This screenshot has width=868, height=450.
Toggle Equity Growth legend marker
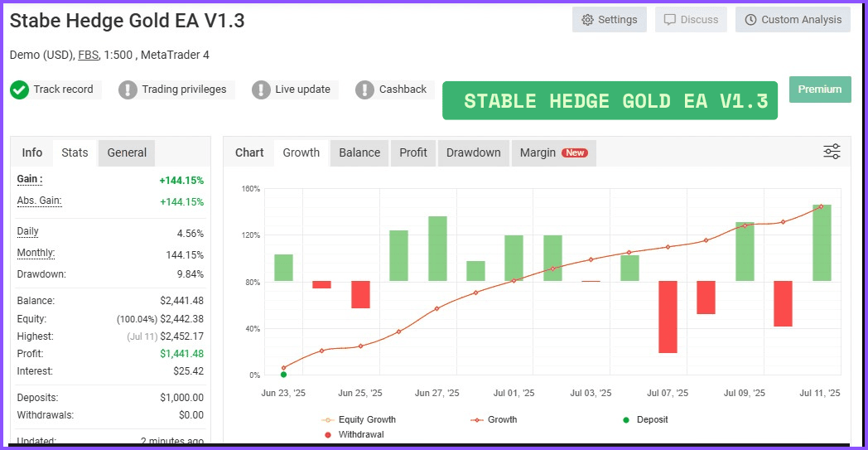329,419
